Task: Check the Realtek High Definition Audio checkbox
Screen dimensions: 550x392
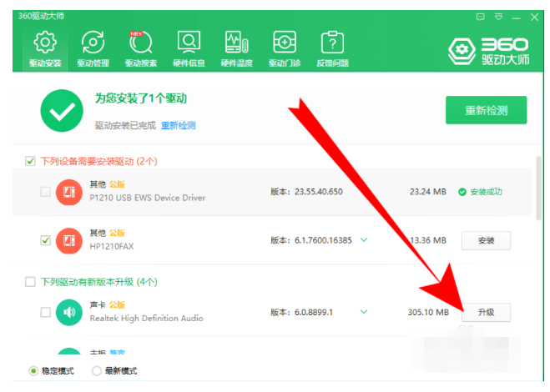Action: [45, 312]
